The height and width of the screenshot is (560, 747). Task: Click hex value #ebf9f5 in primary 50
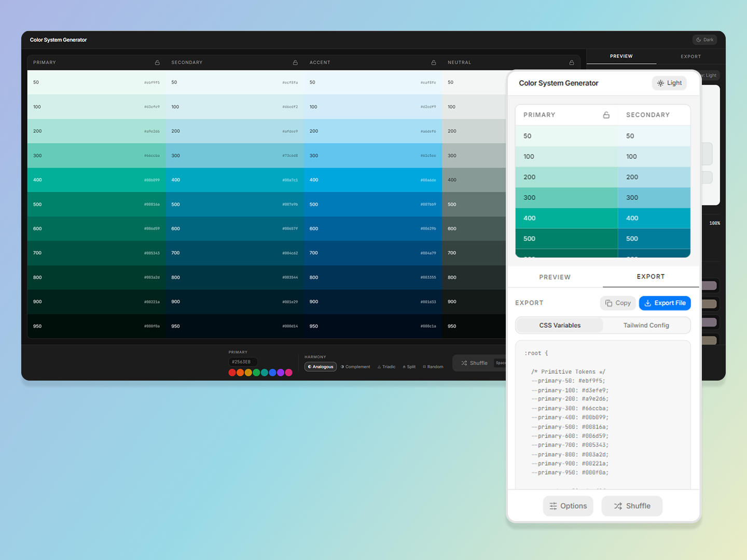click(x=152, y=82)
